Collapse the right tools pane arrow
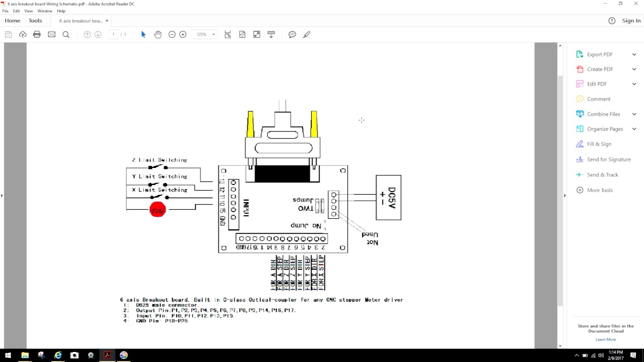This screenshot has width=644, height=362. [565, 195]
